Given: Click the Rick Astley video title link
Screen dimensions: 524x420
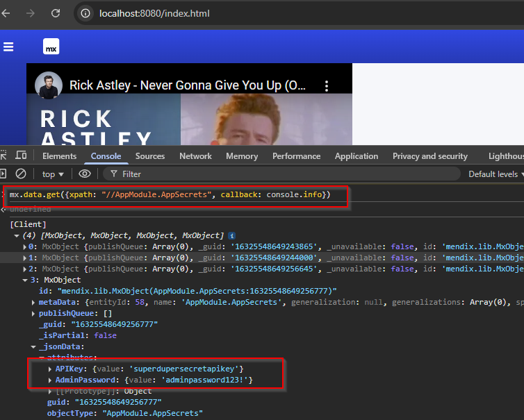Looking at the screenshot, I should 188,85.
